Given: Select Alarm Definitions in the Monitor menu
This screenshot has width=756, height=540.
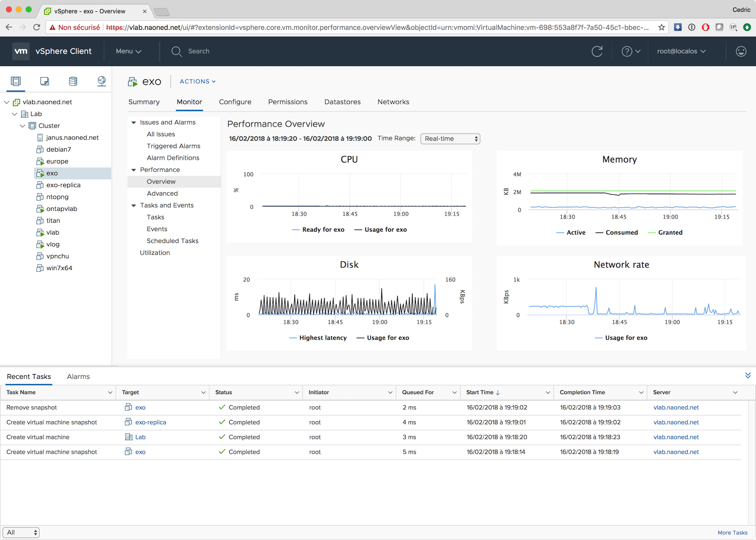Looking at the screenshot, I should pyautogui.click(x=173, y=158).
